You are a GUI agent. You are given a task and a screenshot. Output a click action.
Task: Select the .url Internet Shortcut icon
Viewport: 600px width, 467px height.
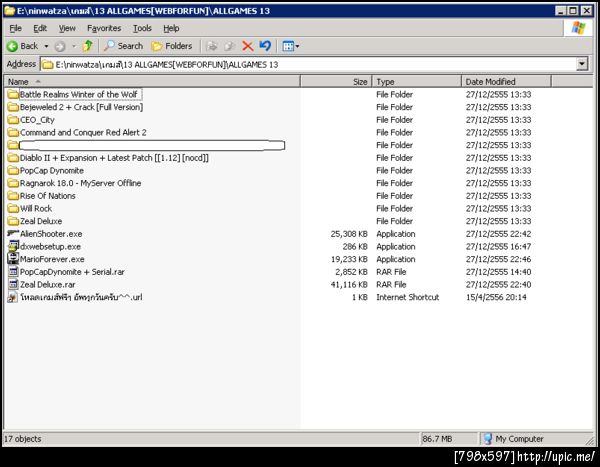13,297
